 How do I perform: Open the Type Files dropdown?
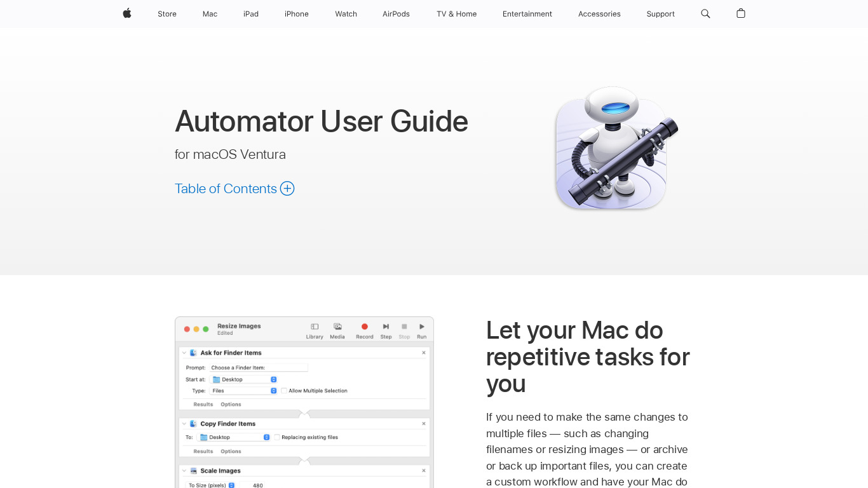pos(243,391)
